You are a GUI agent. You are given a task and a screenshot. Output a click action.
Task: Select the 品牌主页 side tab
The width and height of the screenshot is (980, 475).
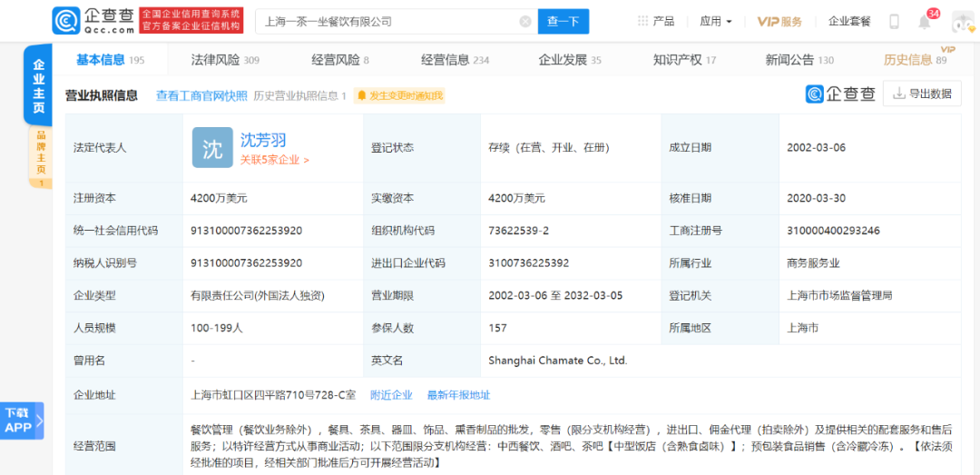point(41,157)
